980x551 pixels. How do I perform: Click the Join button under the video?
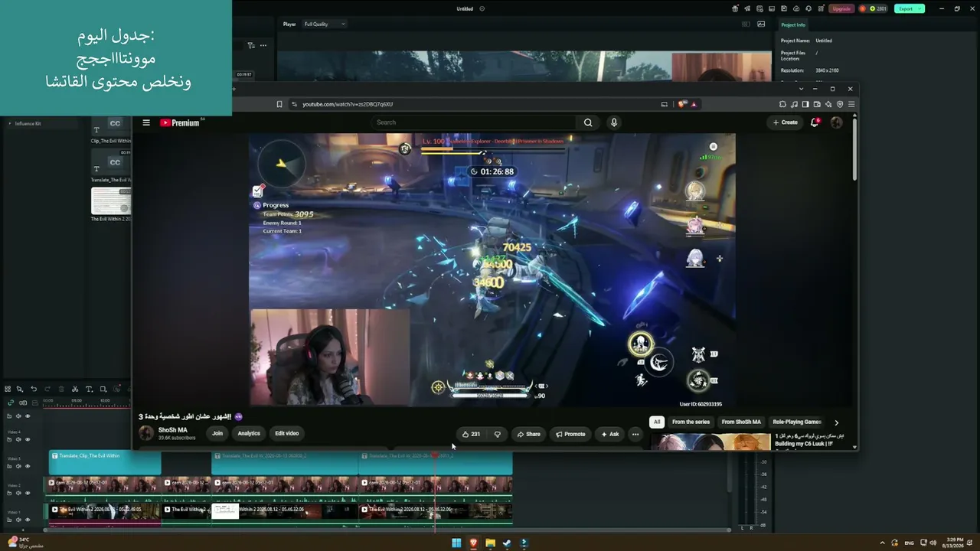point(217,433)
